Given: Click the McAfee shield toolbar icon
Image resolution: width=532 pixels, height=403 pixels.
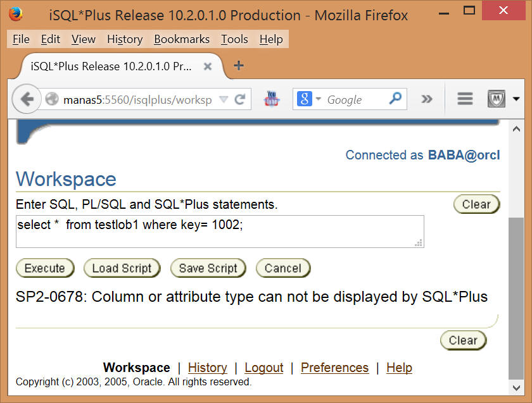Looking at the screenshot, I should click(x=497, y=99).
